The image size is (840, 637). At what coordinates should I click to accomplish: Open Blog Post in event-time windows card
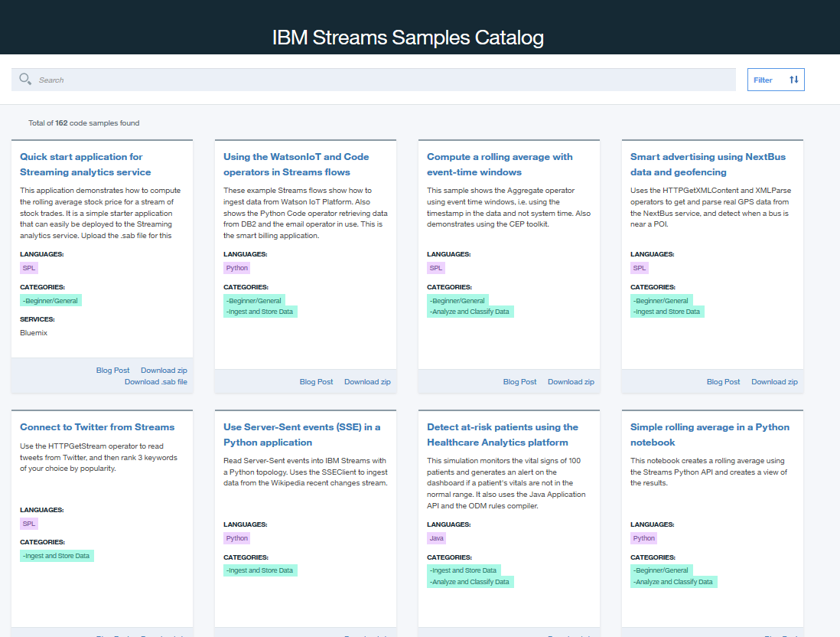(x=519, y=382)
